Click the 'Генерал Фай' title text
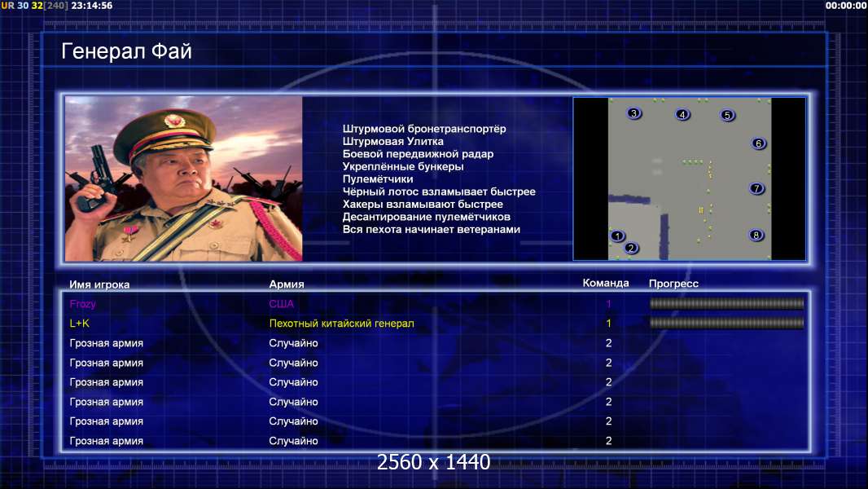The image size is (868, 489). (x=126, y=51)
